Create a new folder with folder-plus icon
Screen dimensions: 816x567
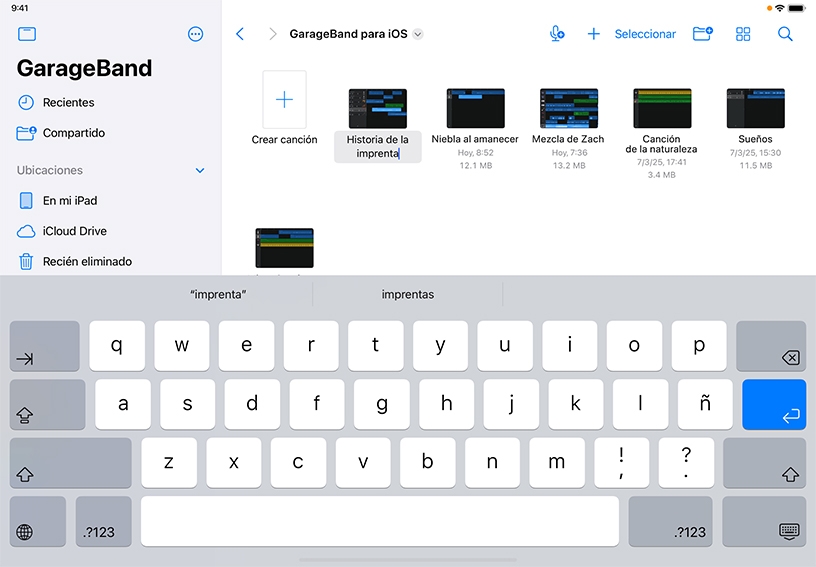point(703,34)
